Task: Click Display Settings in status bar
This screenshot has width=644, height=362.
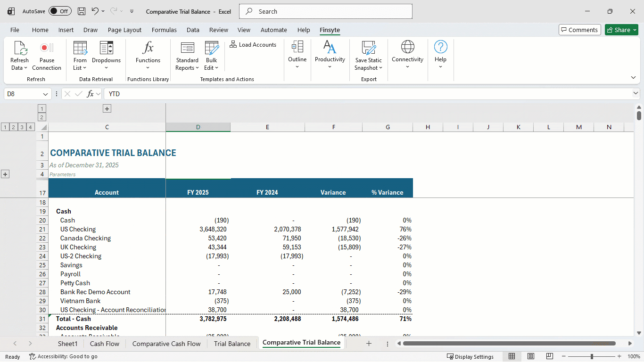Action: click(470, 357)
